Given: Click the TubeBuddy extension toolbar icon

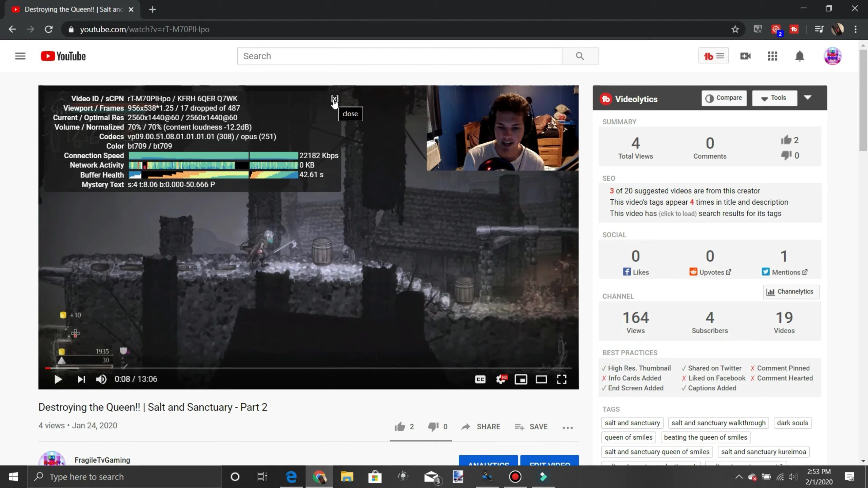Looking at the screenshot, I should click(x=794, y=29).
